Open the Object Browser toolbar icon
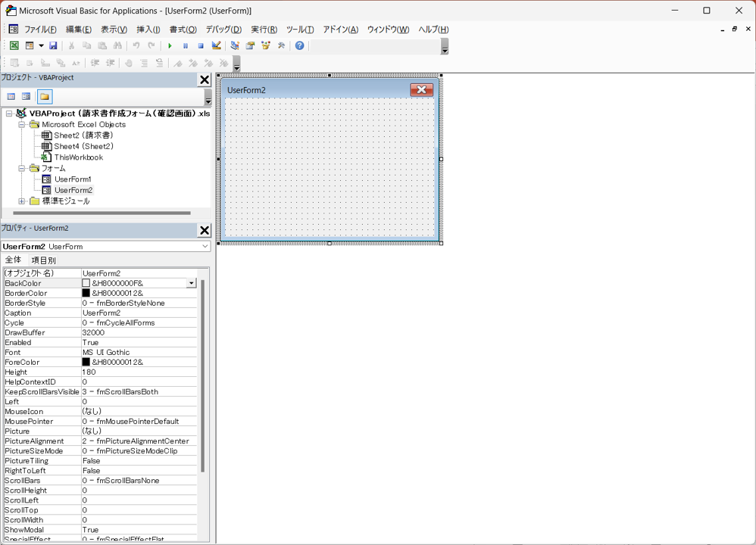The image size is (756, 545). (x=266, y=45)
